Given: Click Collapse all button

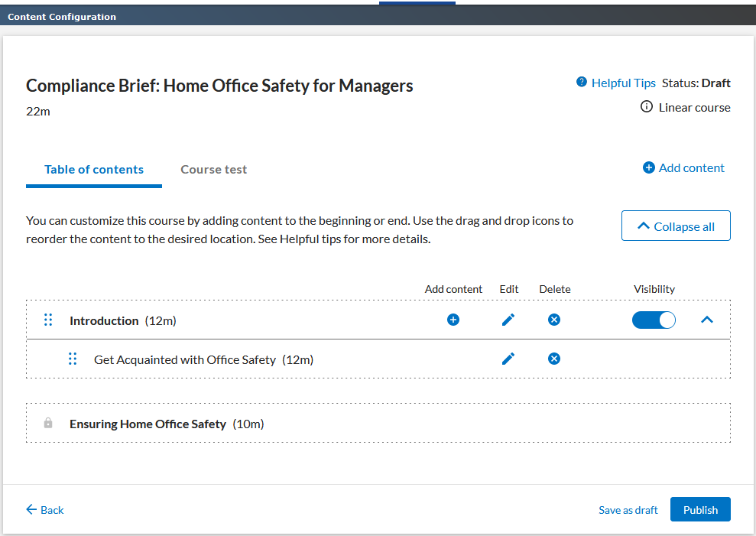Looking at the screenshot, I should 676,226.
